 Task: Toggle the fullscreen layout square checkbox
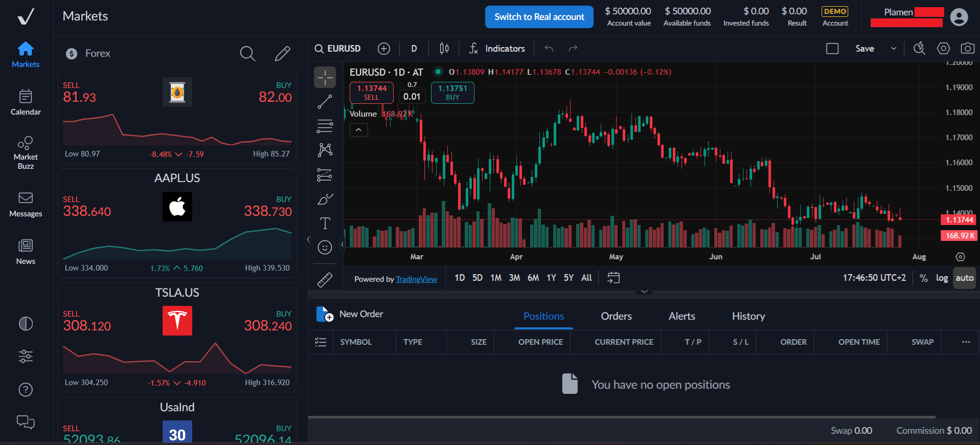click(x=832, y=49)
